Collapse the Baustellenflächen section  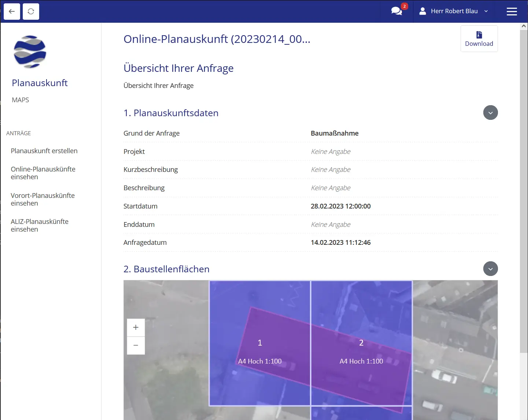coord(490,269)
